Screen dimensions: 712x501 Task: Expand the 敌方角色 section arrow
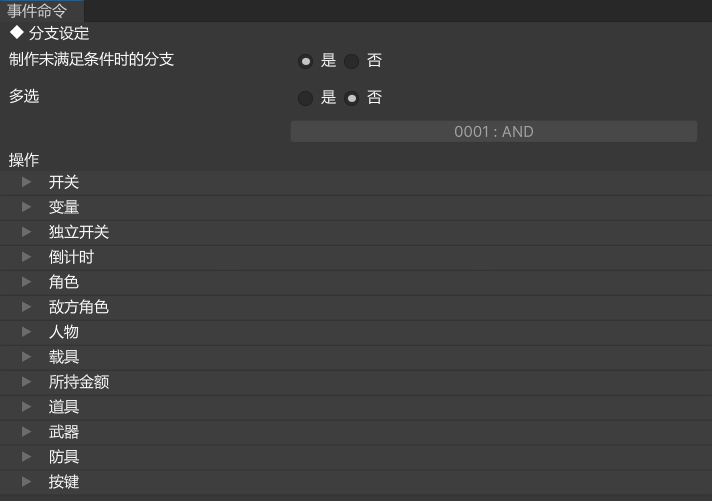pyautogui.click(x=27, y=307)
